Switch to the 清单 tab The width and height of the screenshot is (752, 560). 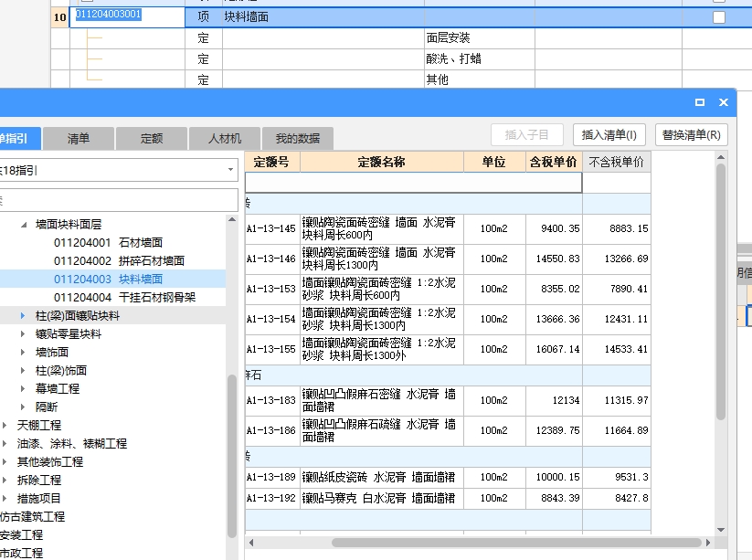[x=79, y=139]
